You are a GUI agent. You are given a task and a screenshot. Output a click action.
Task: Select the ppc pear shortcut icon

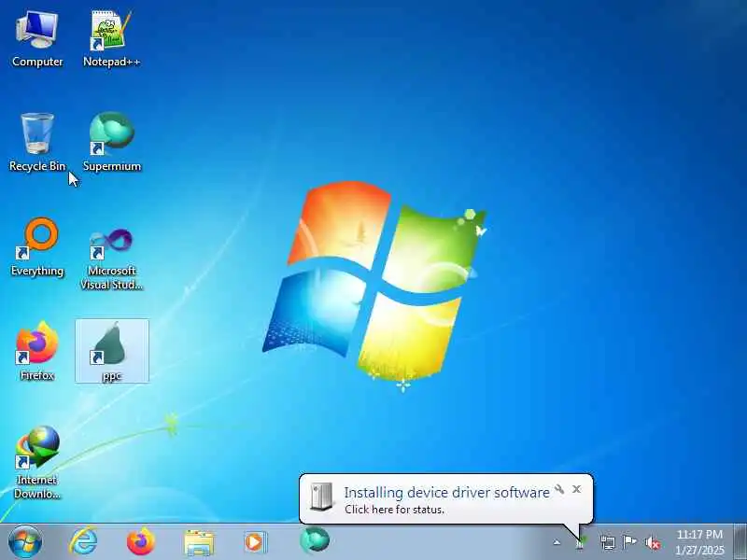[112, 352]
